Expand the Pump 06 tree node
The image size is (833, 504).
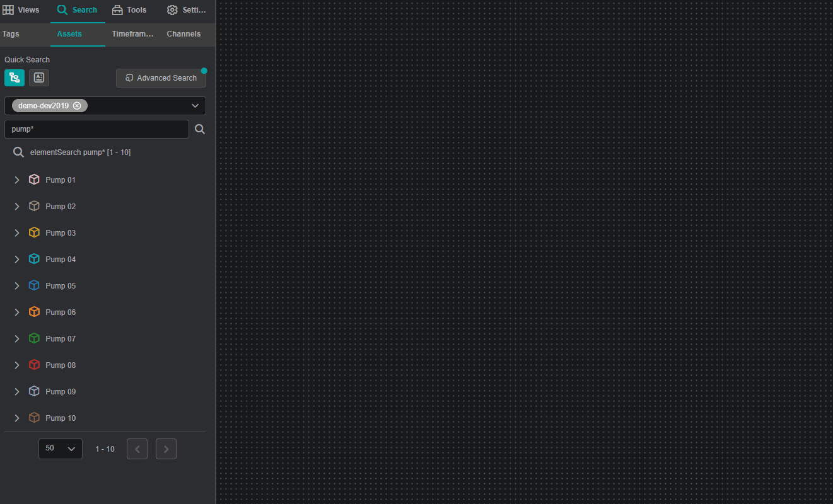[x=17, y=312]
